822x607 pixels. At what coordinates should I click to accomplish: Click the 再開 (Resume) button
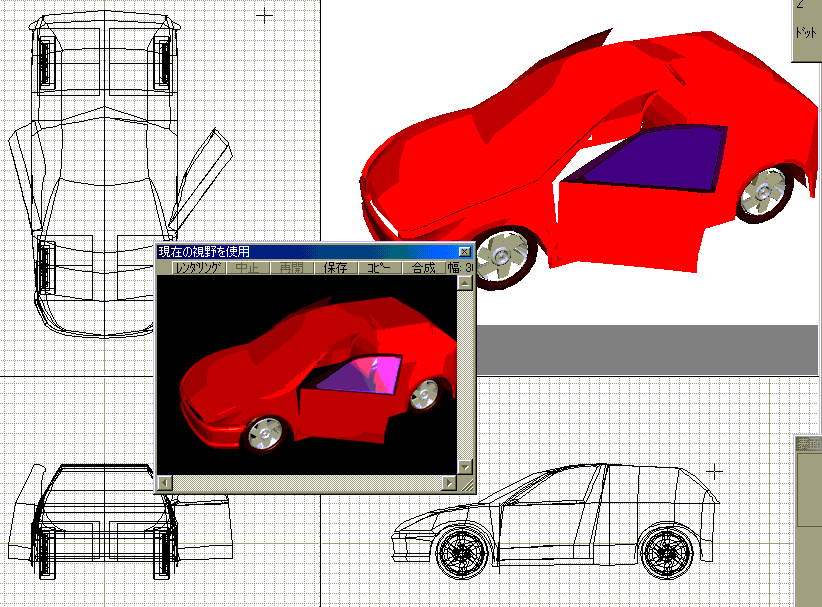[290, 268]
